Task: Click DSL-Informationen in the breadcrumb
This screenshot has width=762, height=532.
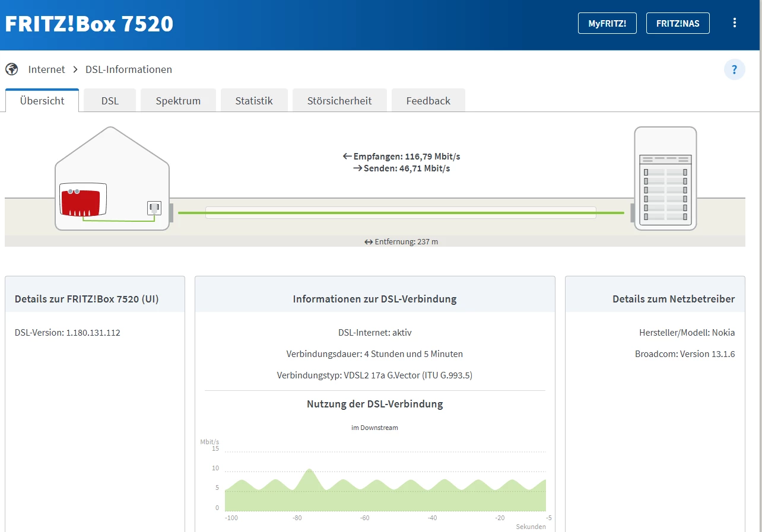Action: tap(129, 69)
